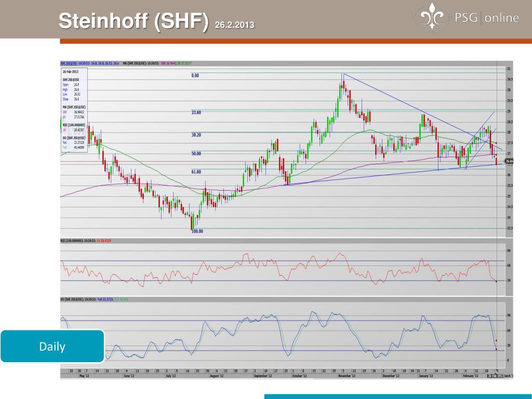Viewport: 532px width, 399px height.
Task: Click the PSG online fleur-de-lis logo
Action: click(x=432, y=16)
